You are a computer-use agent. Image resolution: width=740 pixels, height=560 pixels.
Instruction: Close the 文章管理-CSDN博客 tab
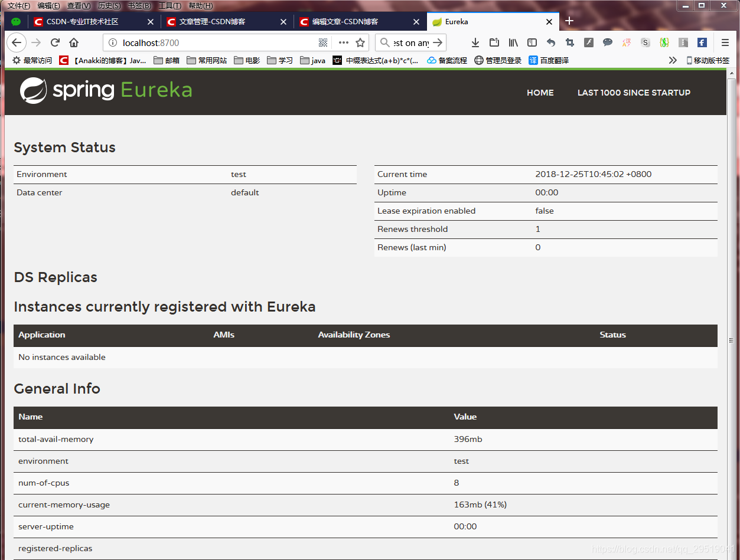283,22
